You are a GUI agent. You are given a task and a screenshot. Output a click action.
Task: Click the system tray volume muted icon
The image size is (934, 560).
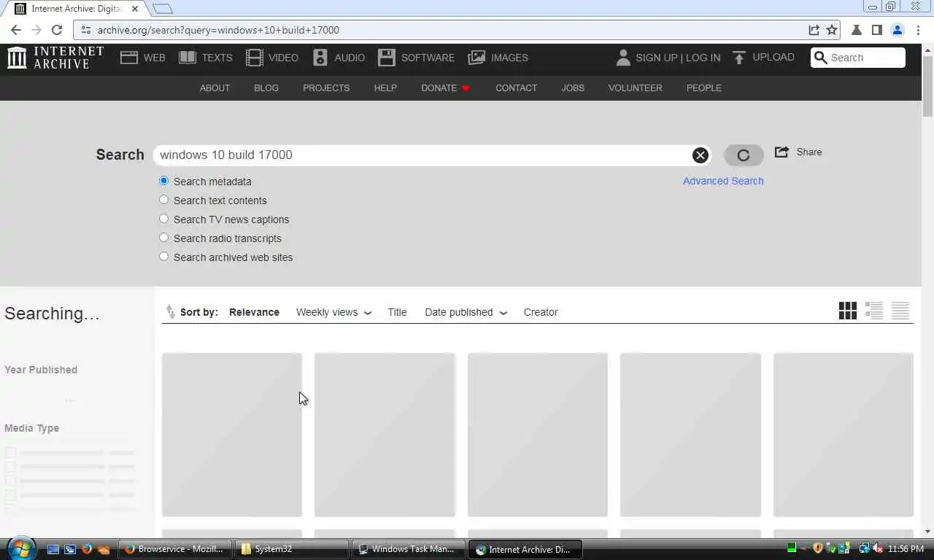coord(878,548)
